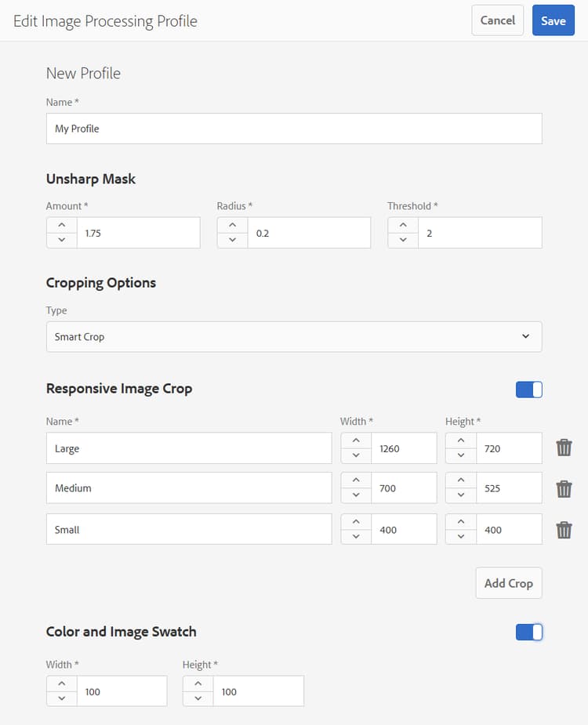Increase the Threshold value
The height and width of the screenshot is (725, 588).
click(x=403, y=225)
